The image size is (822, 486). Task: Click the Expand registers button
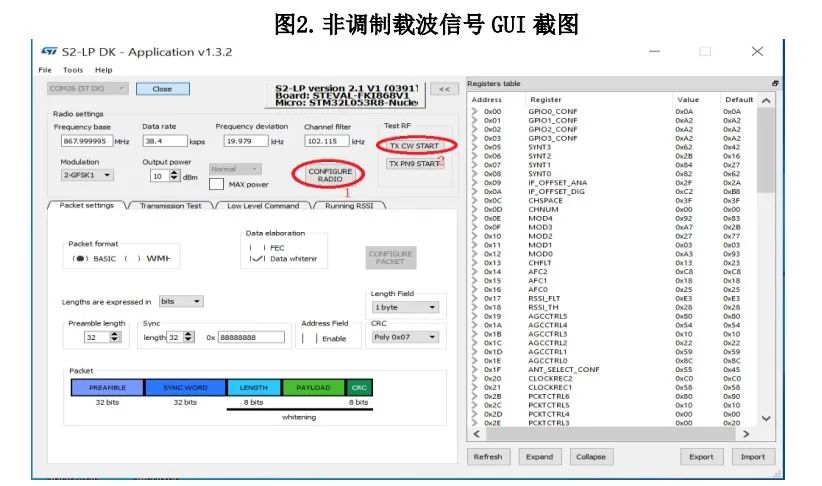tap(539, 457)
